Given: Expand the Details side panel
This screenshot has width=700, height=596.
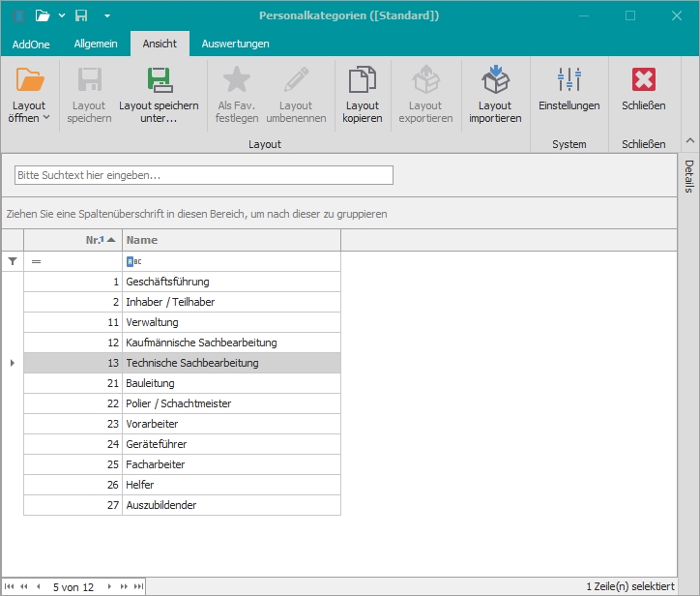Looking at the screenshot, I should (x=689, y=176).
